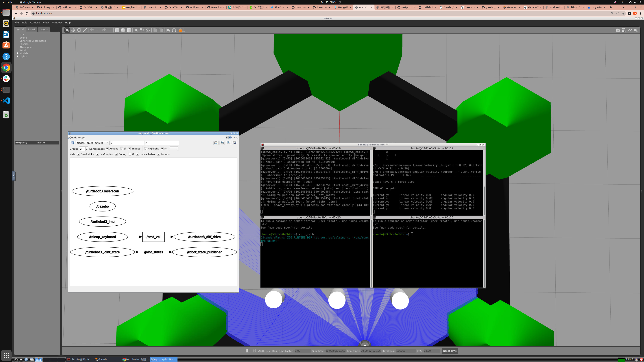
Task: Open the view angle cube dropdown
Action: coord(182,30)
